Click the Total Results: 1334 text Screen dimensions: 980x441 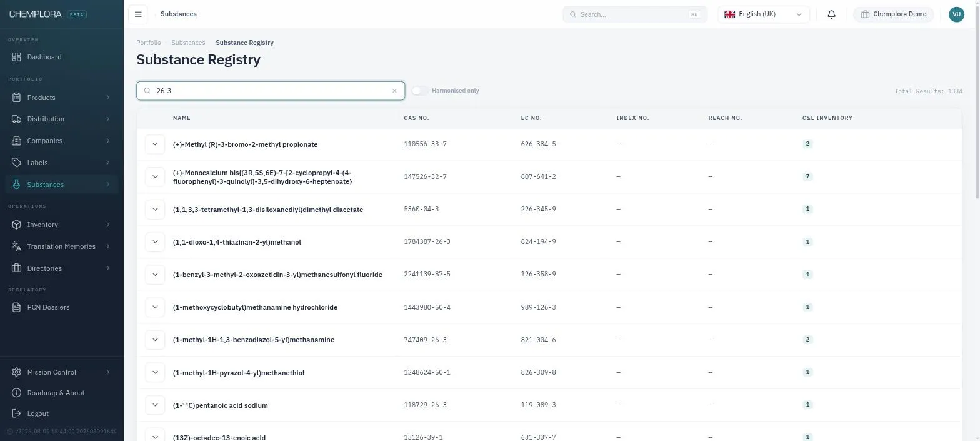928,91
